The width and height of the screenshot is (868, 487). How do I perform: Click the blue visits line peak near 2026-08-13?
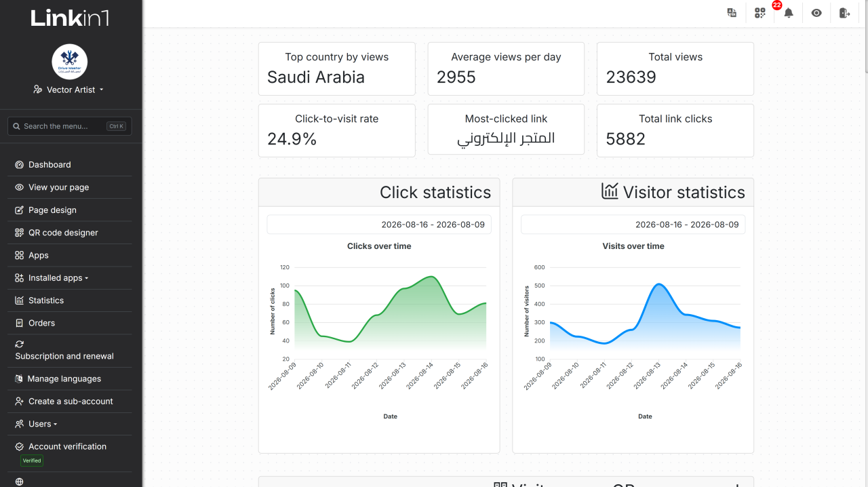point(658,284)
